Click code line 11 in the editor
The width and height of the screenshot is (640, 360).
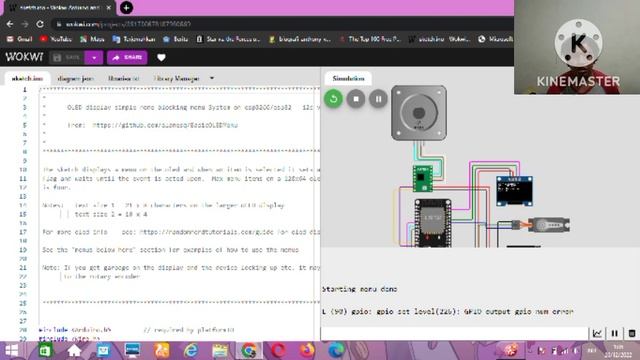tap(181, 179)
